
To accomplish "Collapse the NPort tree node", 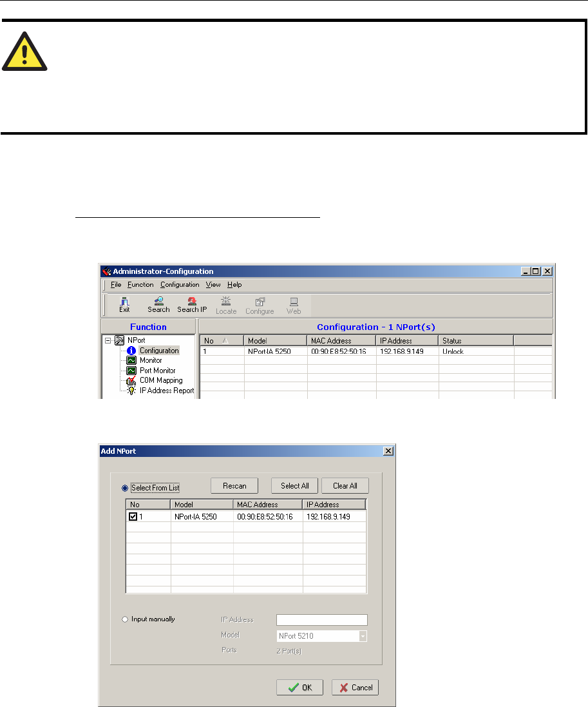I will click(x=108, y=340).
